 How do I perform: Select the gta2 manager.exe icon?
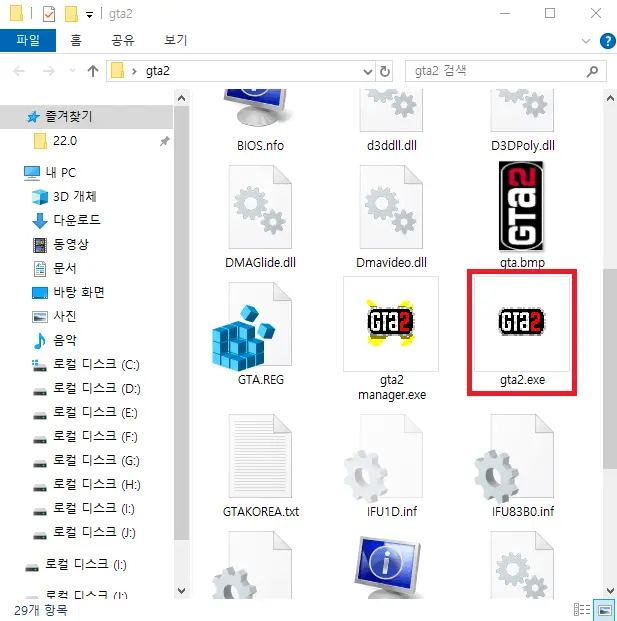coord(391,323)
